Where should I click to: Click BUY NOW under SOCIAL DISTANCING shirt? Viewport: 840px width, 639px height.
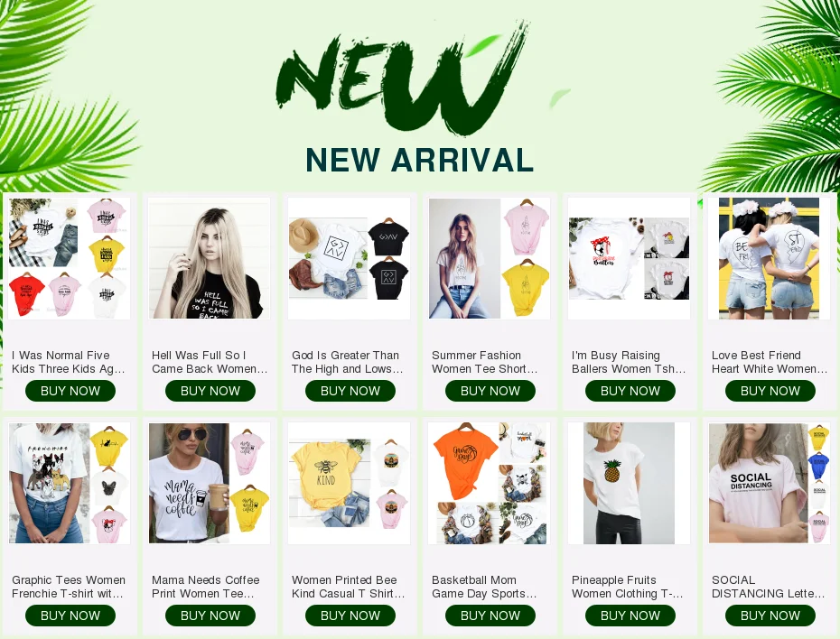point(770,616)
